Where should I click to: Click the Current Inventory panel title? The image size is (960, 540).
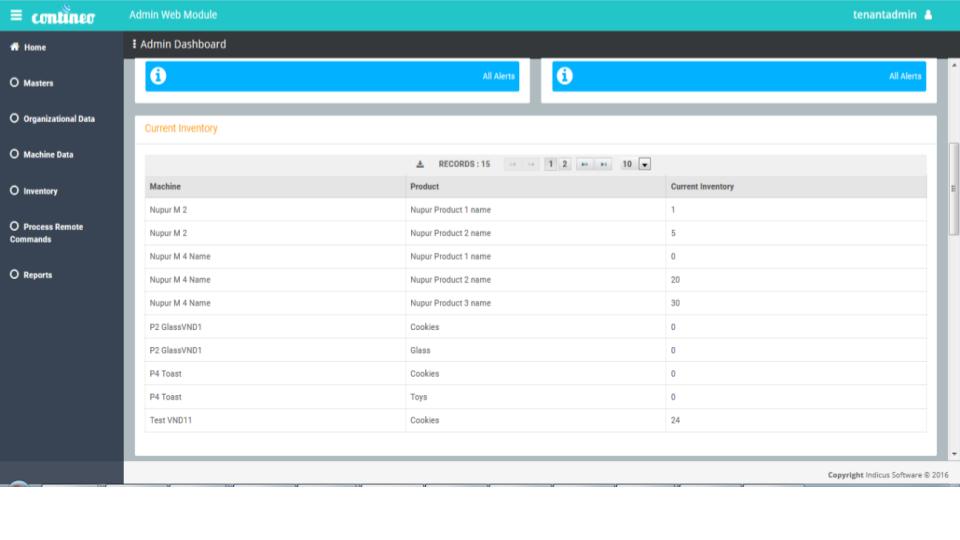point(181,128)
